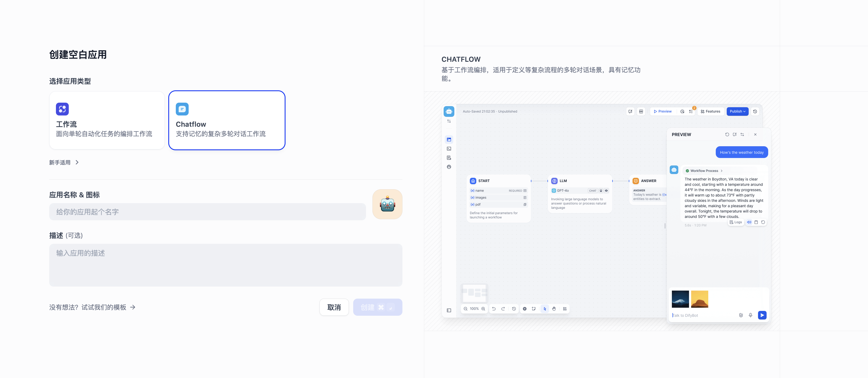Image resolution: width=868 pixels, height=378 pixels.
Task: Click the canvas minimap thumbnail
Action: [474, 293]
